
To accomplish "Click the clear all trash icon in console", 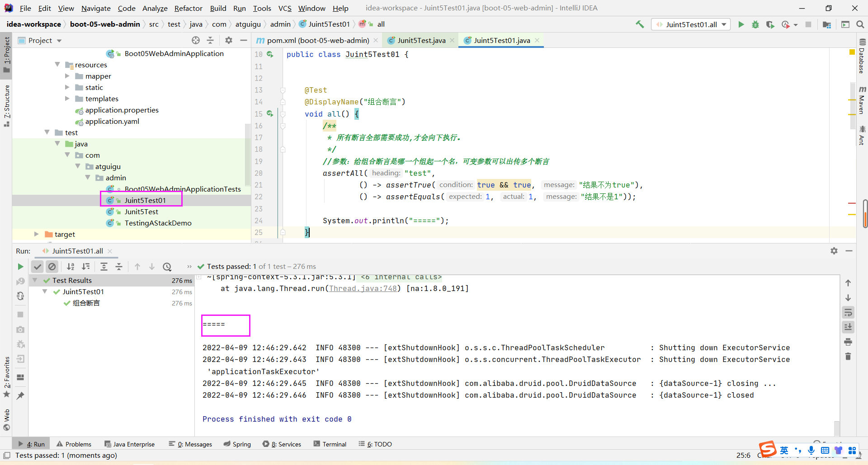I will (x=848, y=357).
